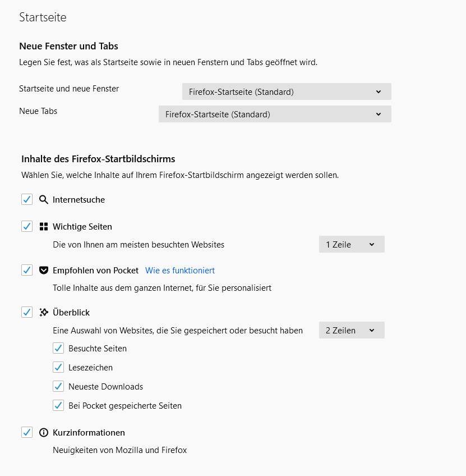Disable the Kurzinformationen checkbox

pos(27,433)
